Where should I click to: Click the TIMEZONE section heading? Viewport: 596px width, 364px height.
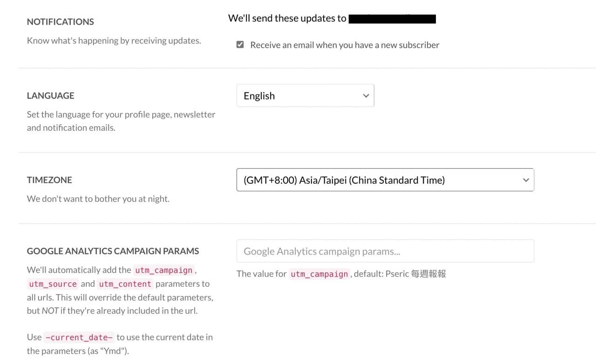(x=49, y=180)
